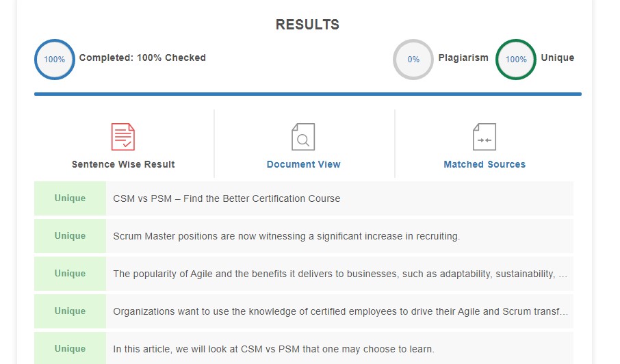Switch to the Document View tab
This screenshot has width=620, height=364.
[303, 164]
